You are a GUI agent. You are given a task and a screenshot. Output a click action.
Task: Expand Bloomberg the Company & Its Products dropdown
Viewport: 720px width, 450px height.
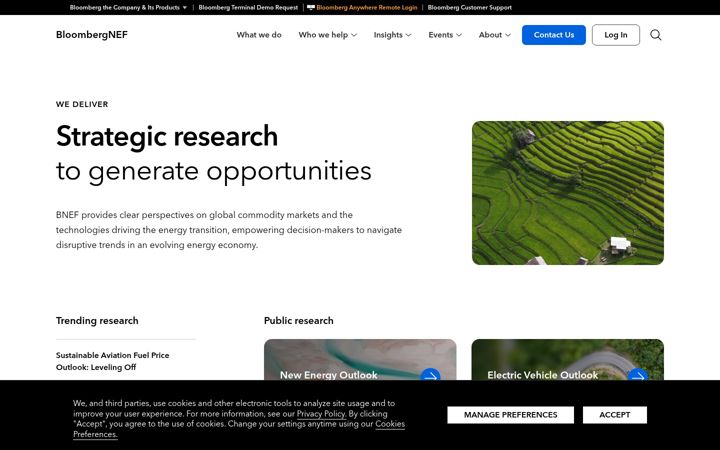point(128,7)
